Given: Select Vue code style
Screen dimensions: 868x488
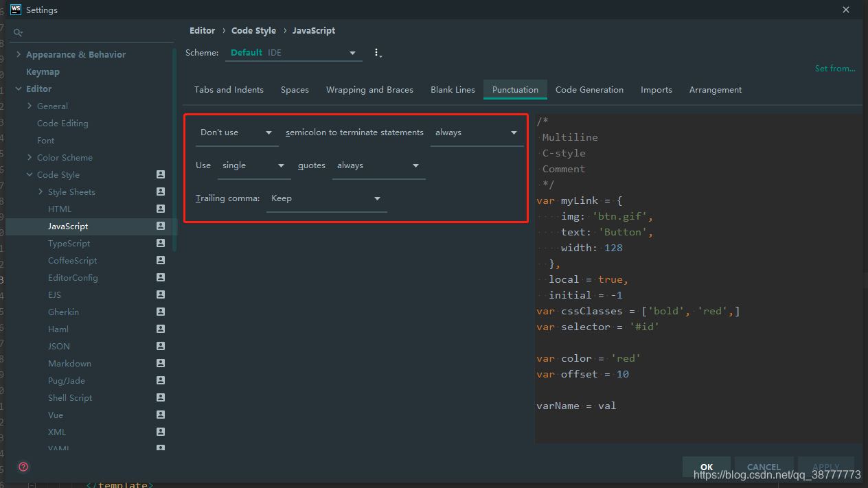Looking at the screenshot, I should 56,415.
